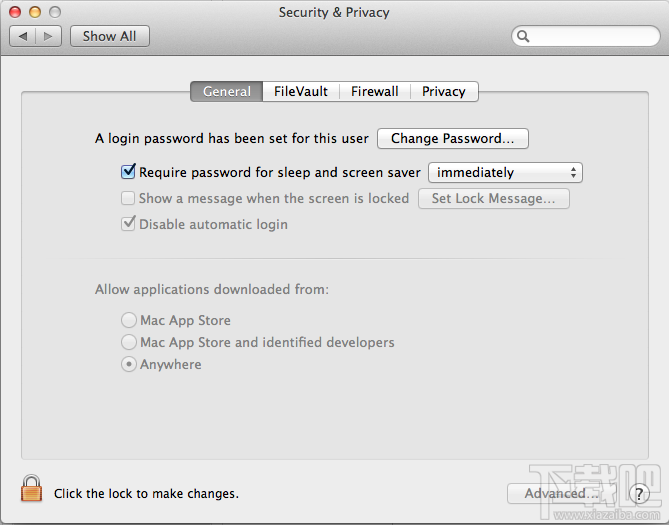This screenshot has height=525, width=669.
Task: Open the Firewall tab
Action: click(x=375, y=91)
